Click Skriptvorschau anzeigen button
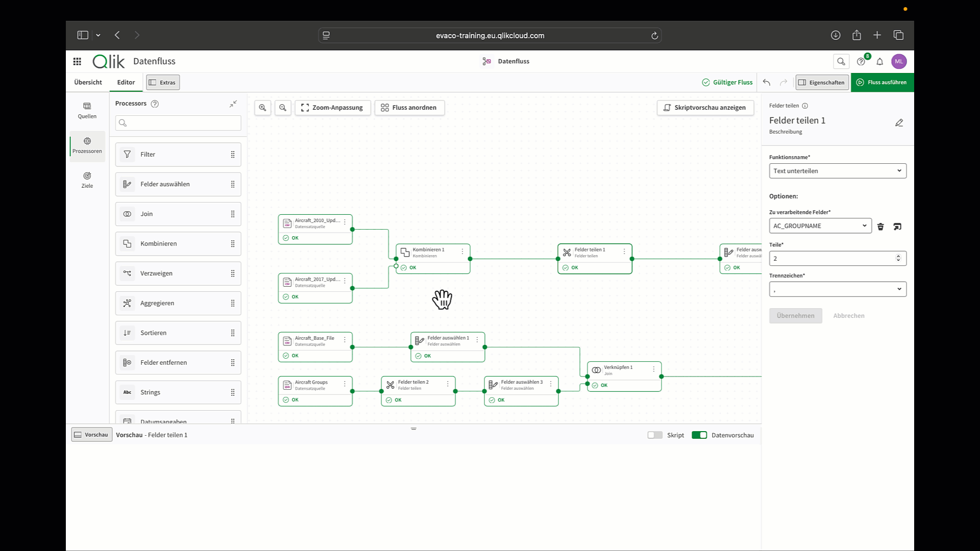The image size is (980, 551). click(705, 108)
